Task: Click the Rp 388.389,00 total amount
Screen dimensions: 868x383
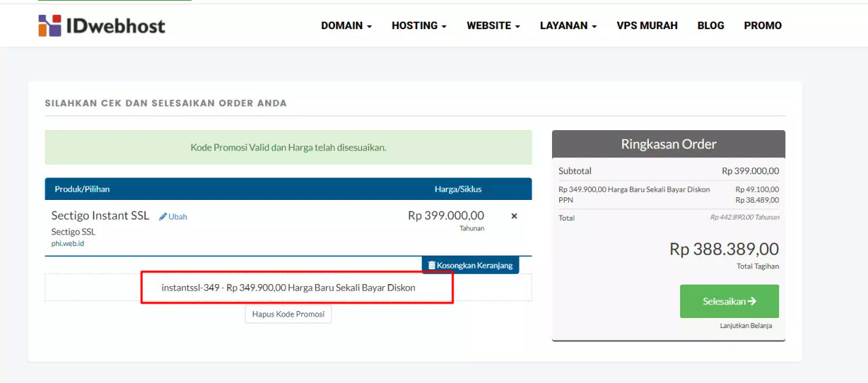Action: tap(724, 249)
